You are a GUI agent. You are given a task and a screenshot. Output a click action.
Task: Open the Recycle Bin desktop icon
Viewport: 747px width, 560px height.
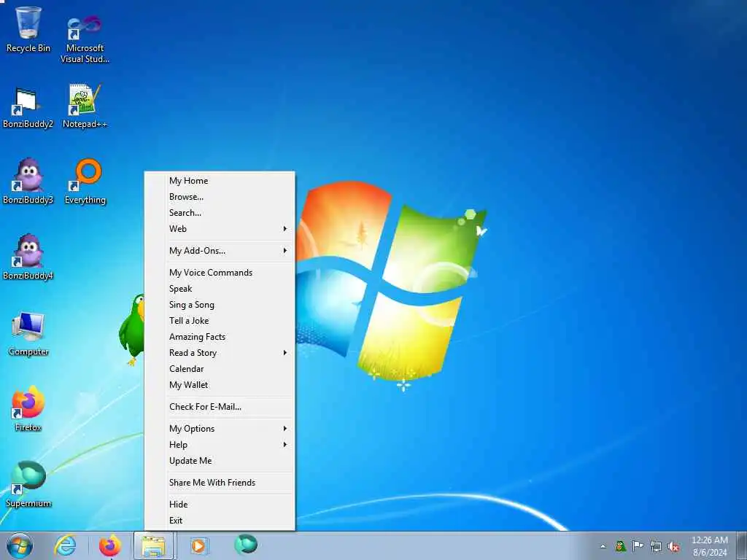tap(28, 29)
